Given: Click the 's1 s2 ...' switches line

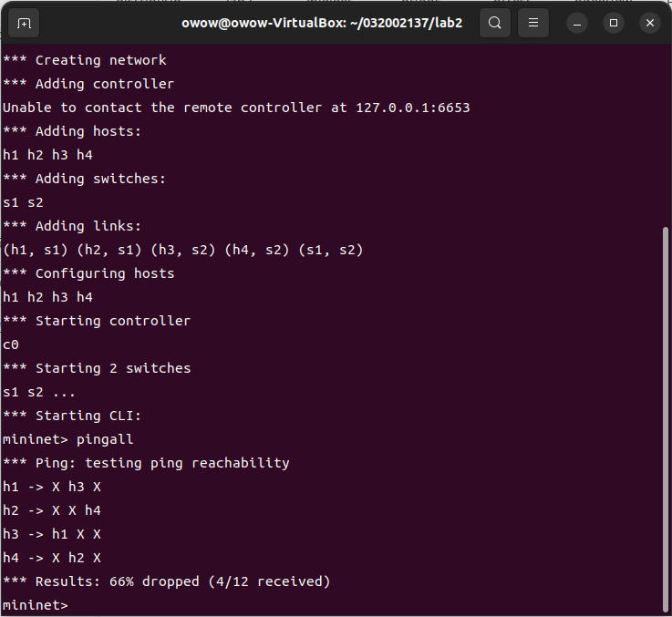Looking at the screenshot, I should [x=39, y=392].
